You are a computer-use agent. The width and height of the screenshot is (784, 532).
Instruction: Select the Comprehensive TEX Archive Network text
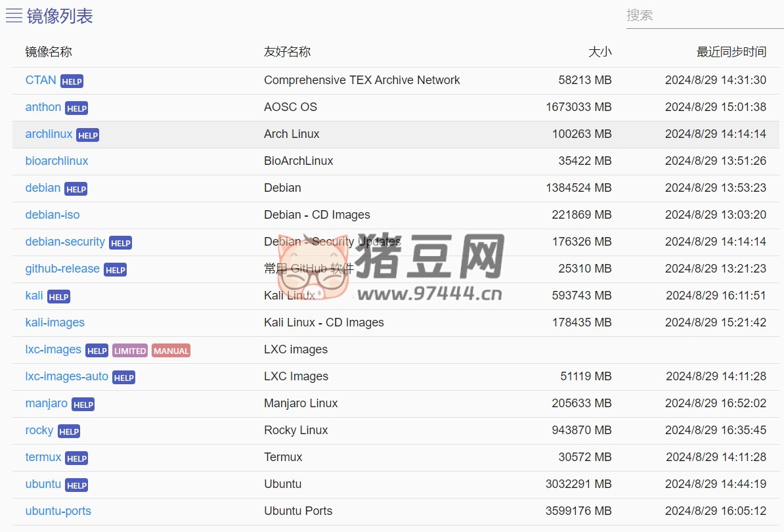click(362, 81)
